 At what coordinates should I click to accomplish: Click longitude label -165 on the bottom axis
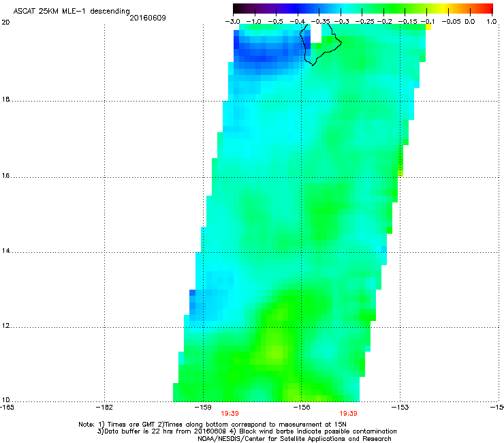tap(7, 408)
